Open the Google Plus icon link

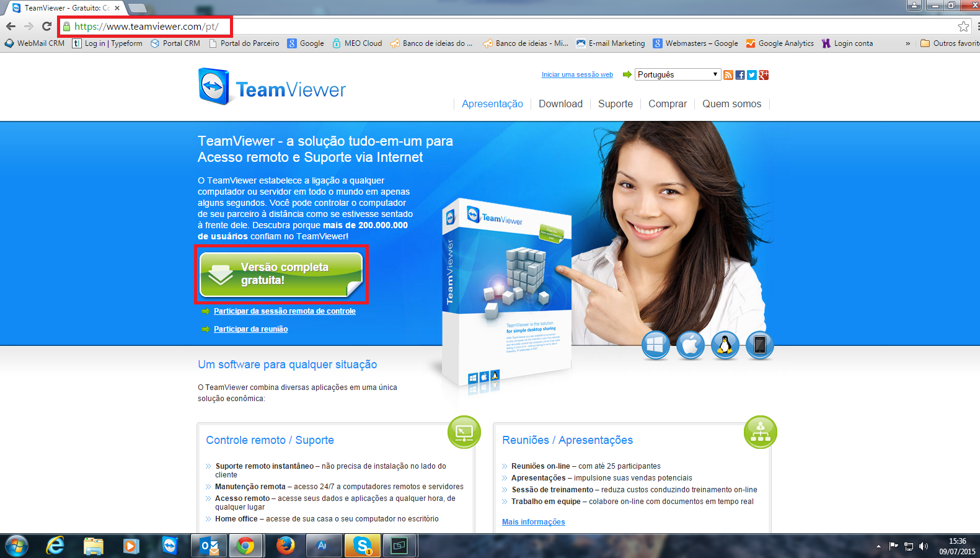click(764, 75)
